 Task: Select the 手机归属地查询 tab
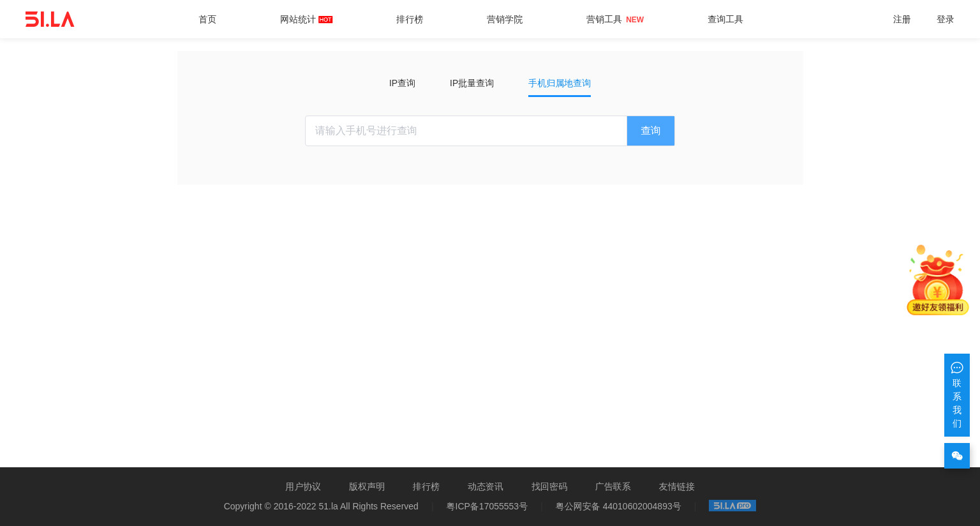pos(560,84)
